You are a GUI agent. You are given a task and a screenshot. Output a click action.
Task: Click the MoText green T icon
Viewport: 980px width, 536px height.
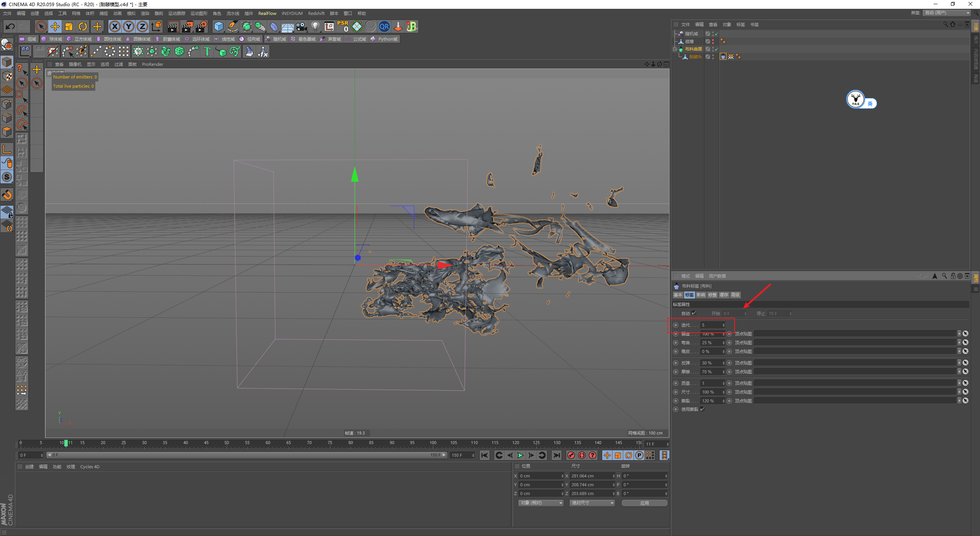pyautogui.click(x=207, y=51)
